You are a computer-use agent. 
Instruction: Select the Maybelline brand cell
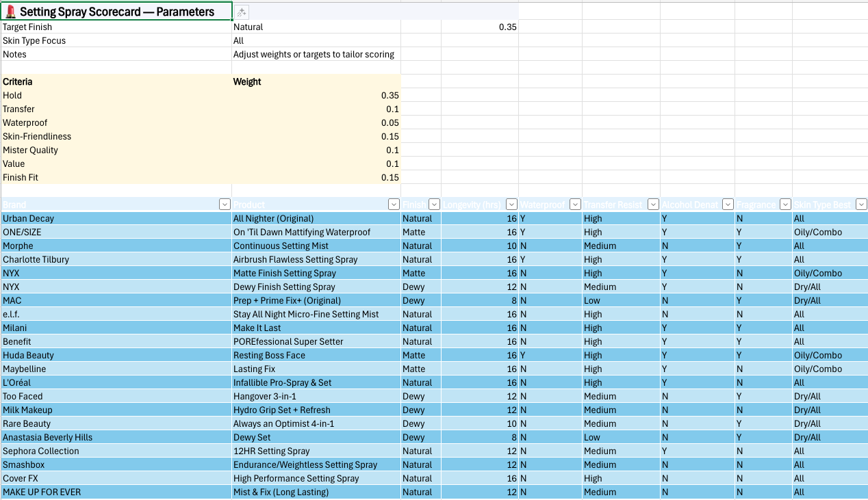pyautogui.click(x=116, y=369)
